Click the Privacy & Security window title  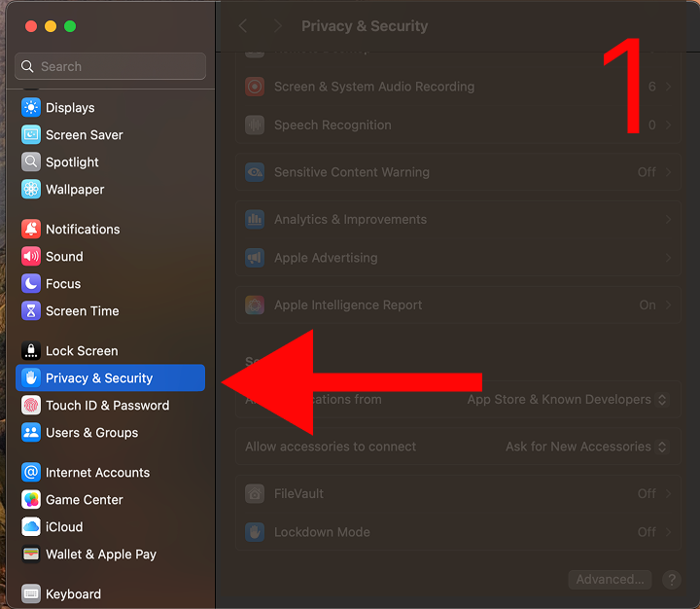[365, 26]
